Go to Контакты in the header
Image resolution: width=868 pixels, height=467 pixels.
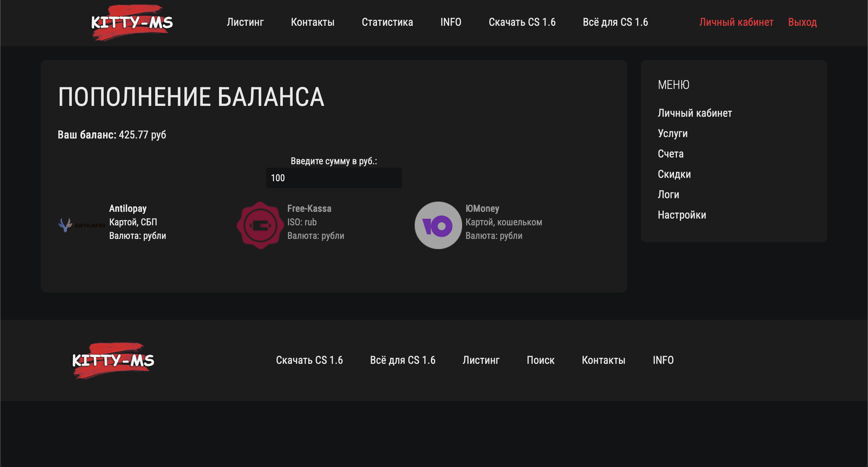pos(313,22)
